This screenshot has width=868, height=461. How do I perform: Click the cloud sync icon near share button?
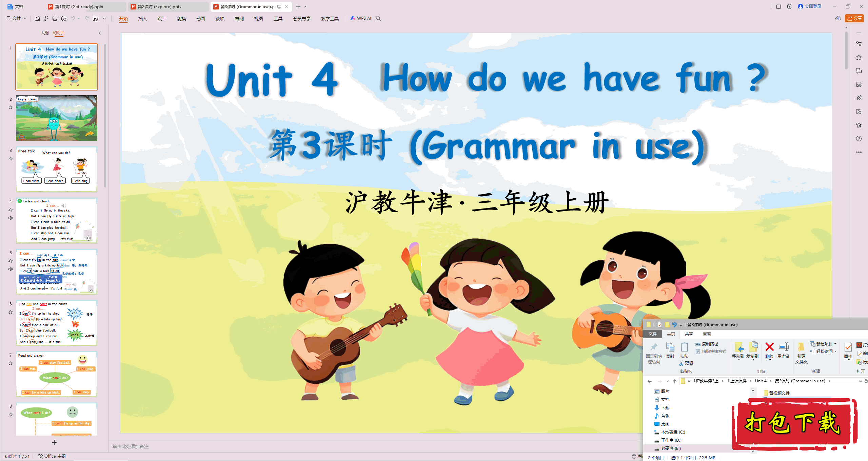[x=838, y=18]
